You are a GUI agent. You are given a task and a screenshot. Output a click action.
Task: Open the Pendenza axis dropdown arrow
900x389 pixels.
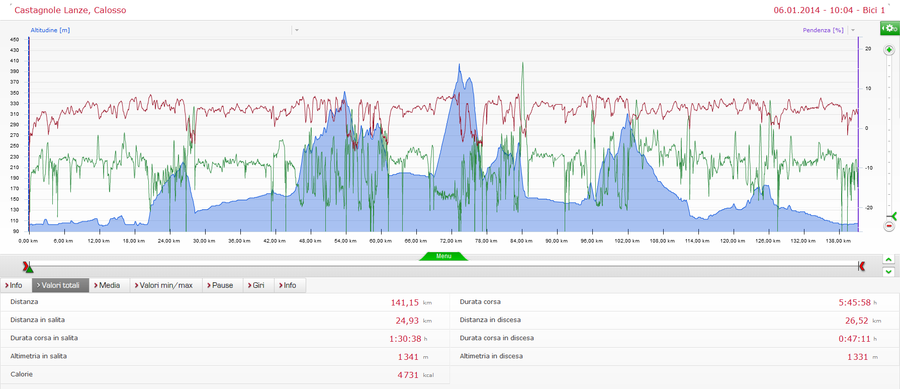tap(853, 30)
